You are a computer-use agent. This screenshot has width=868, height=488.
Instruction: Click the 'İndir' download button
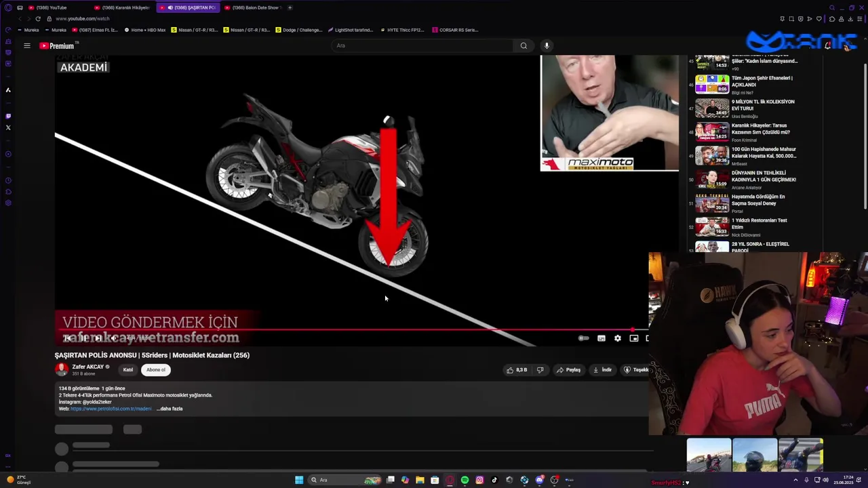(602, 370)
